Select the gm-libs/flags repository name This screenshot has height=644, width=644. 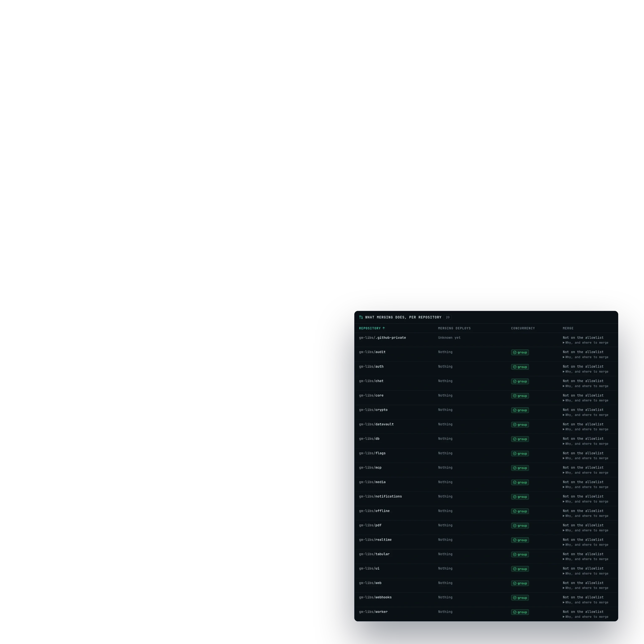[x=372, y=453]
